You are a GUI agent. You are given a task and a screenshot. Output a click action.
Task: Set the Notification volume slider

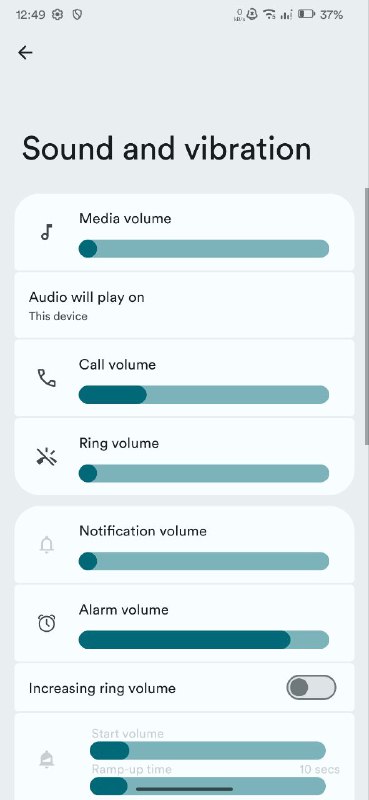pos(204,561)
